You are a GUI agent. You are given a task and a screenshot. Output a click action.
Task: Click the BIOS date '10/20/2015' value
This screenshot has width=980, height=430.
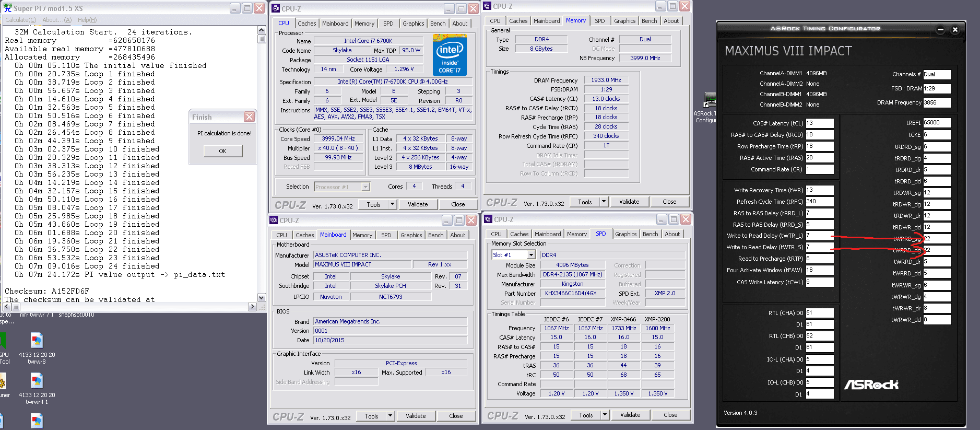click(391, 340)
